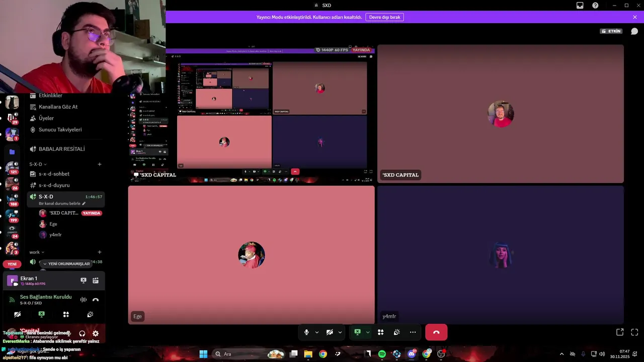Enter full screen call view

click(634, 332)
